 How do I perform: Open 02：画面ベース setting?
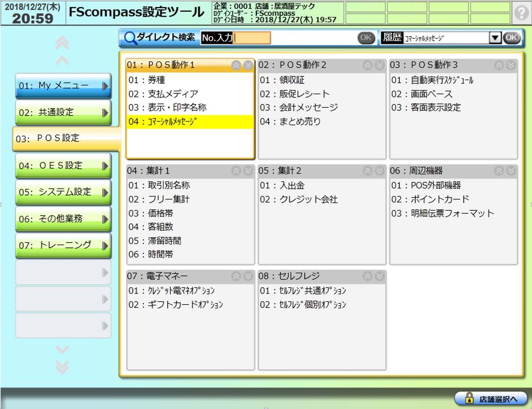453,94
